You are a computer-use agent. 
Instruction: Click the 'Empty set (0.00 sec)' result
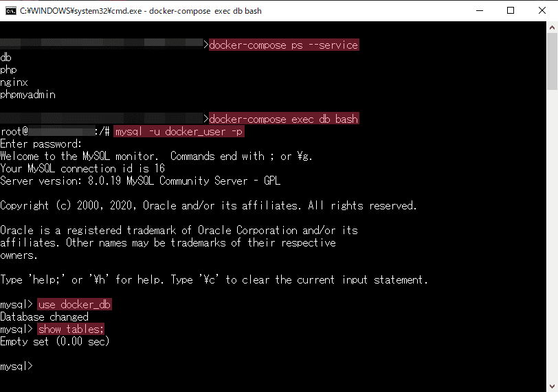(55, 341)
